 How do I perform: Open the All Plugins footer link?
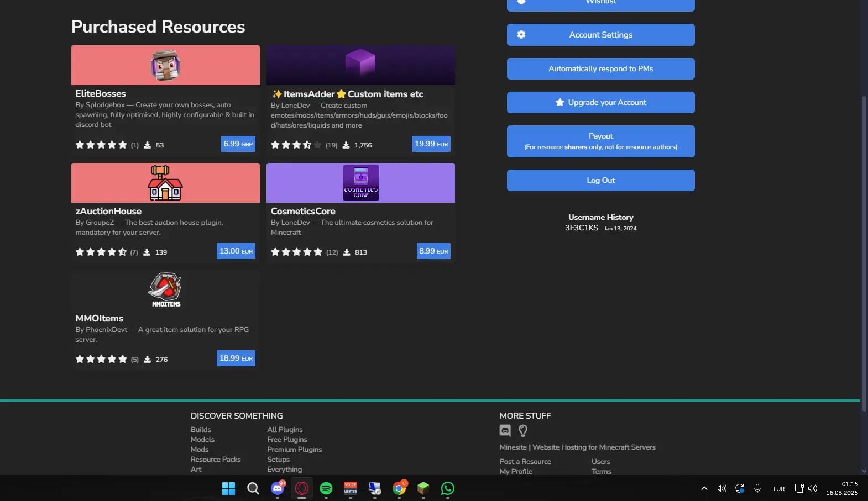pos(285,430)
